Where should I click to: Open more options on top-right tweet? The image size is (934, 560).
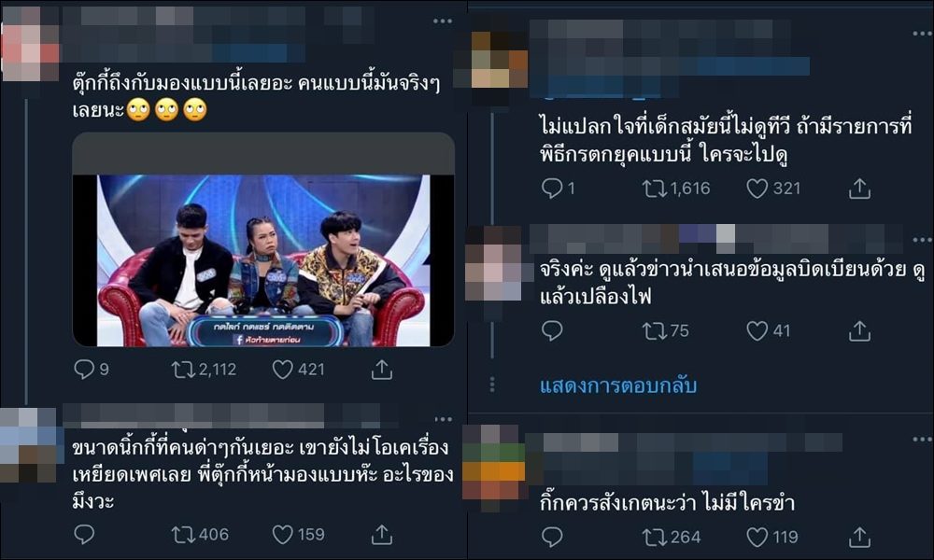[922, 34]
